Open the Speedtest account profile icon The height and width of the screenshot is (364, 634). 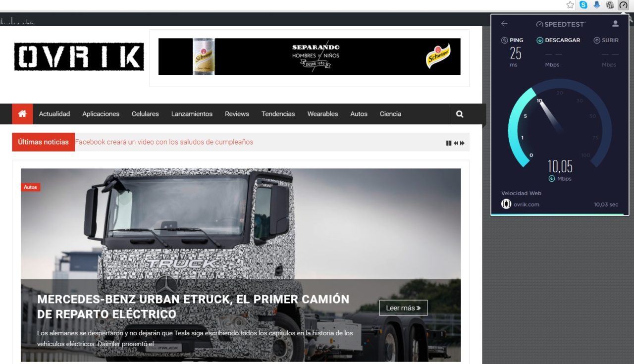click(x=615, y=24)
